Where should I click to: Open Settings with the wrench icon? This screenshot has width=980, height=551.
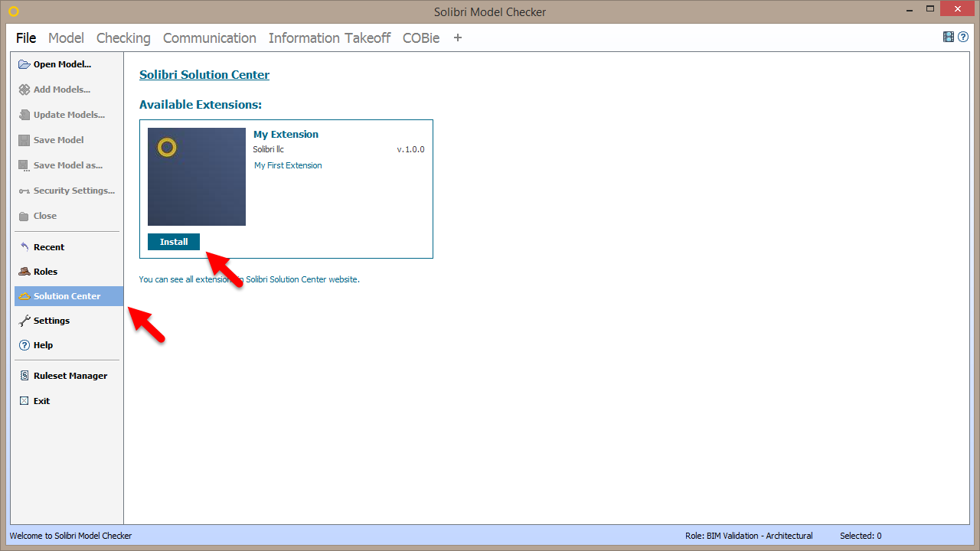click(x=23, y=321)
